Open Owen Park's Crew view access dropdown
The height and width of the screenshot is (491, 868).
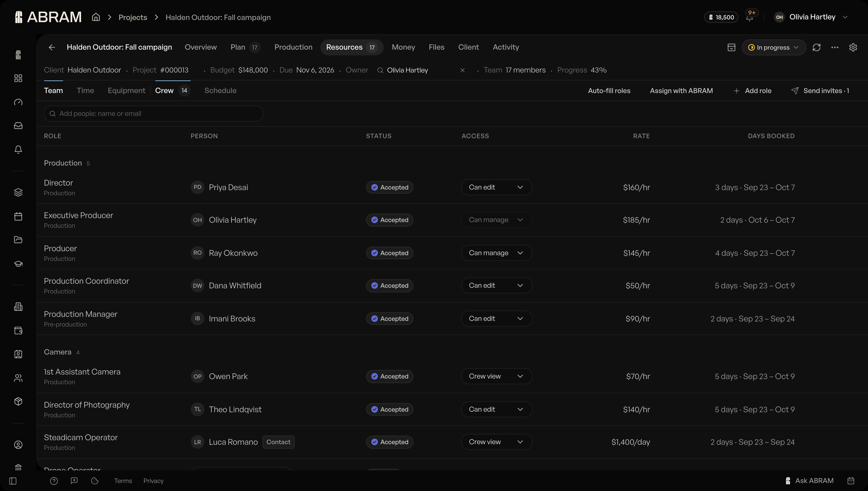496,376
